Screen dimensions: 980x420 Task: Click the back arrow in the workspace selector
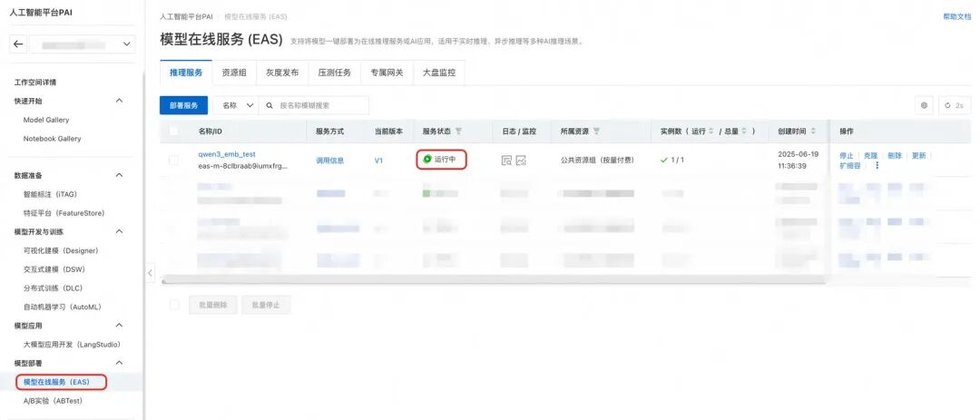tap(18, 44)
